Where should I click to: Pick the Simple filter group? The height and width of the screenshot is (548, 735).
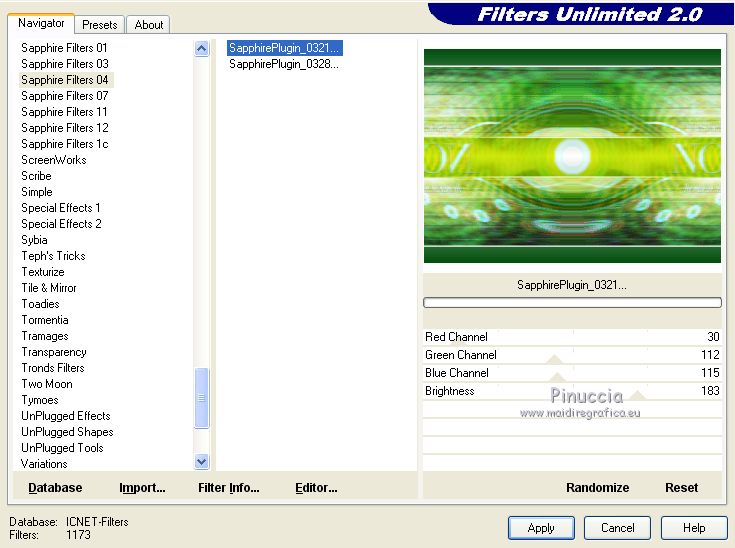[x=37, y=192]
